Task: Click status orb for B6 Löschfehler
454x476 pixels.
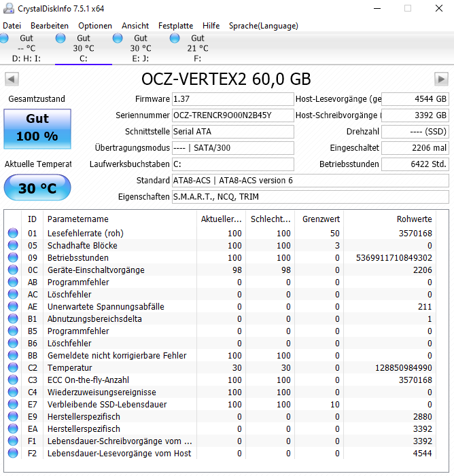Action: pyautogui.click(x=13, y=343)
